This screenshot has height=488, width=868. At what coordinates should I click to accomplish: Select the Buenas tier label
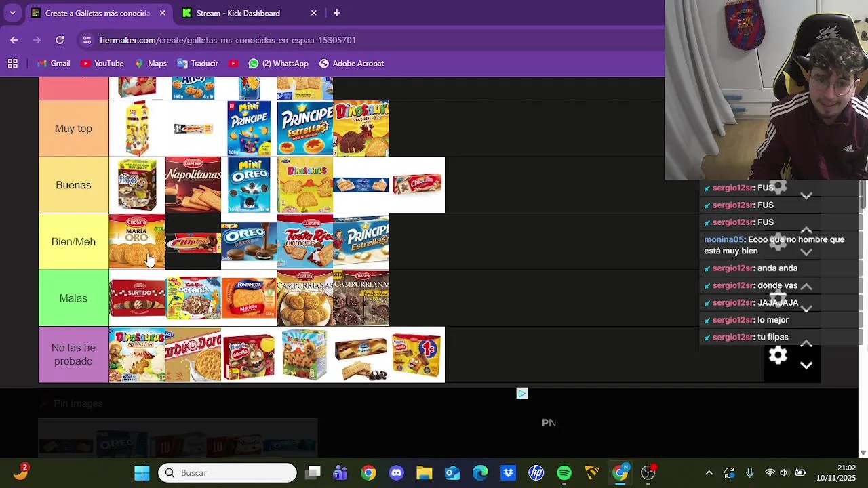tap(73, 185)
